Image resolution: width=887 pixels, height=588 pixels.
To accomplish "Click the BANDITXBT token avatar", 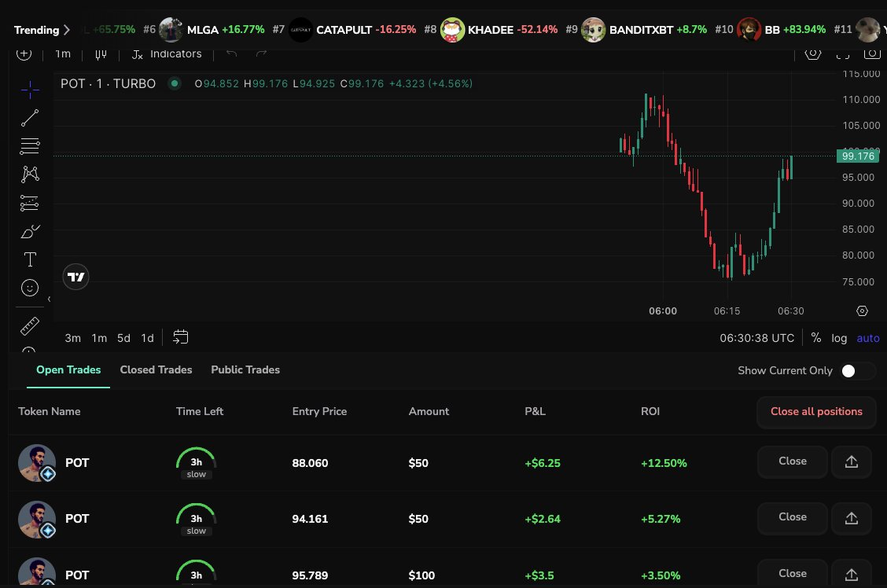I will pyautogui.click(x=594, y=29).
